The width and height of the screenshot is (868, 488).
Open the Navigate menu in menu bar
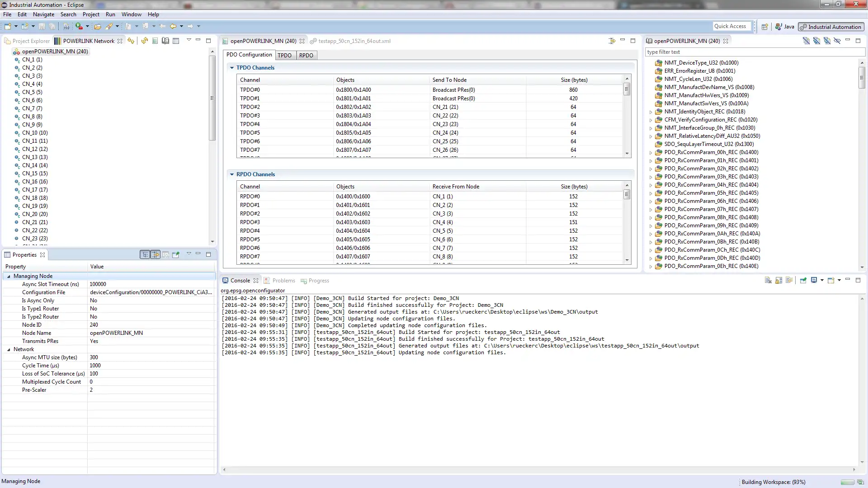(x=43, y=14)
